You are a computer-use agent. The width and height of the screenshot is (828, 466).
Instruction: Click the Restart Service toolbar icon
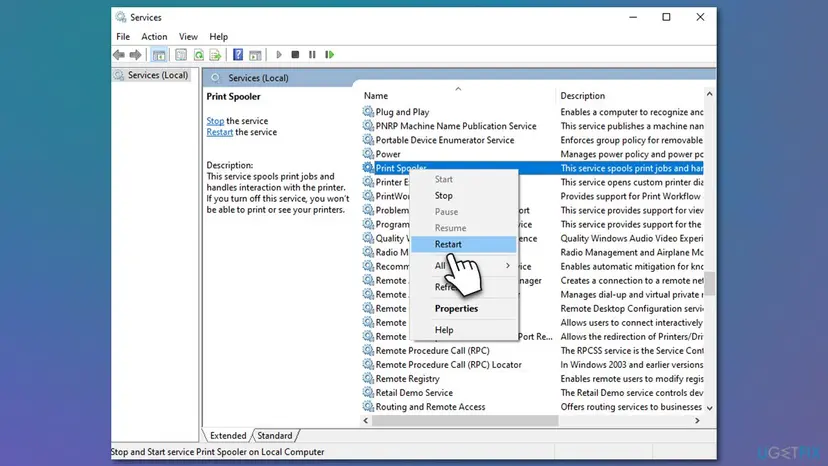[330, 54]
